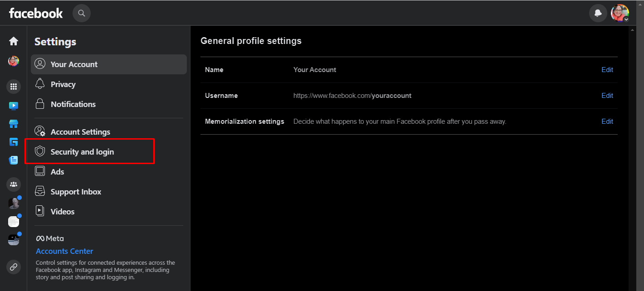Image resolution: width=644 pixels, height=291 pixels.
Task: Click the Home icon in left rail
Action: (14, 41)
